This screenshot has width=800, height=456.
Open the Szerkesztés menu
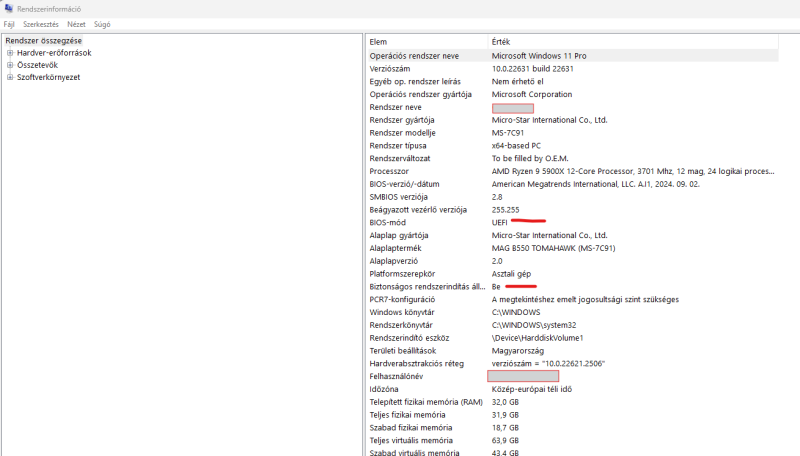tap(41, 24)
